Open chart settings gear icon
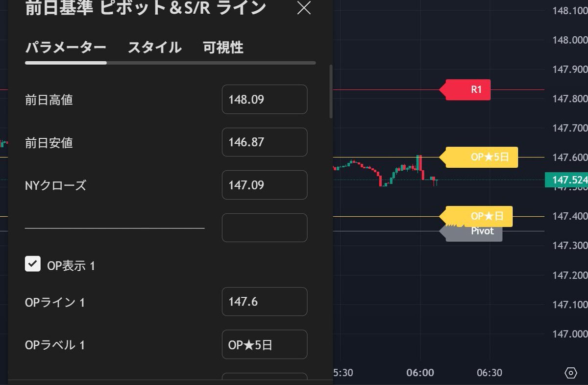 (571, 373)
